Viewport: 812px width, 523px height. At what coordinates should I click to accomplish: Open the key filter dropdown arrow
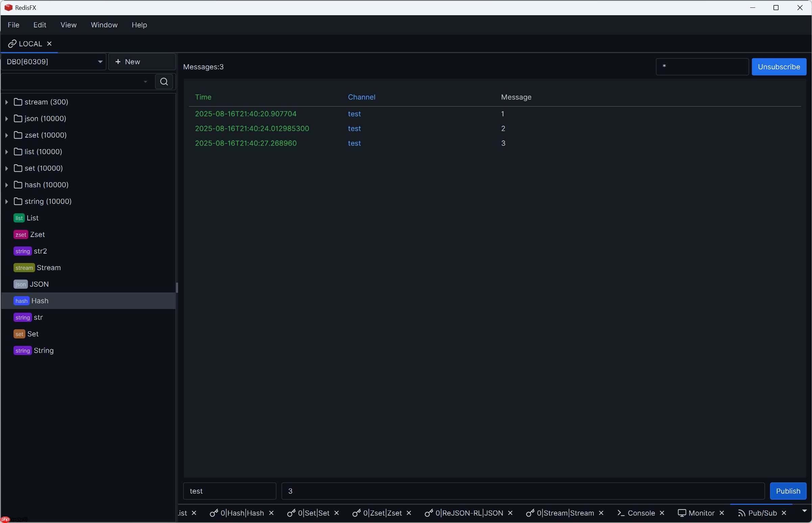(145, 81)
